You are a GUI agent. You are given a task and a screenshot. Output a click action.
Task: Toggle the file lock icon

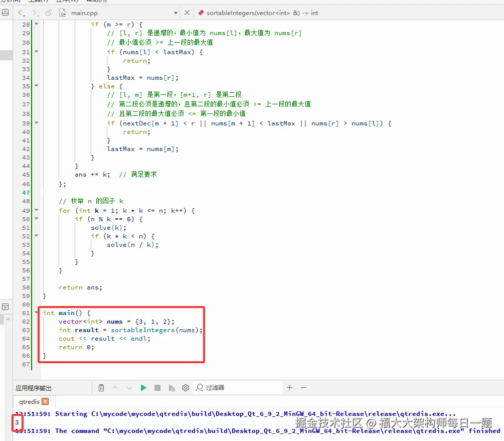click(x=48, y=13)
